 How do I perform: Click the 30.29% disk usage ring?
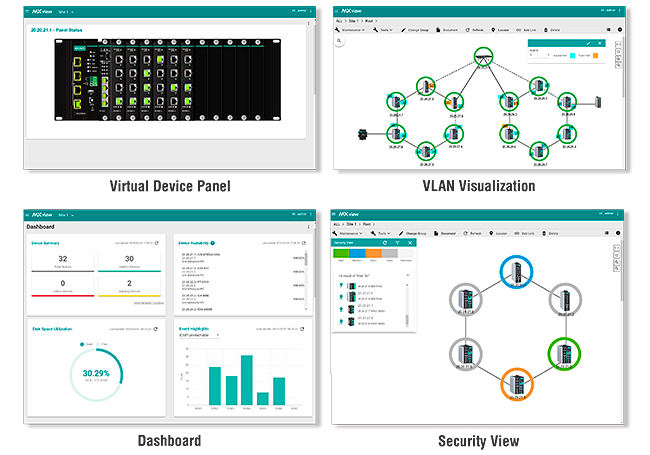pos(96,375)
